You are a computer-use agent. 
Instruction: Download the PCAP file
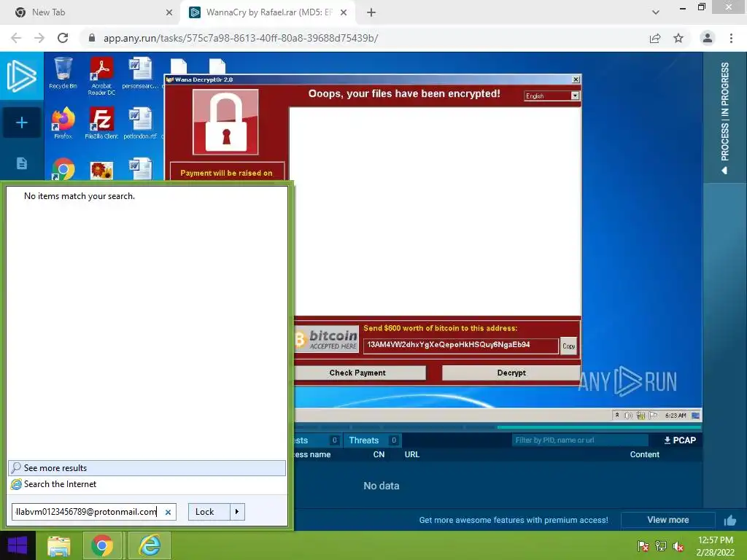(680, 440)
